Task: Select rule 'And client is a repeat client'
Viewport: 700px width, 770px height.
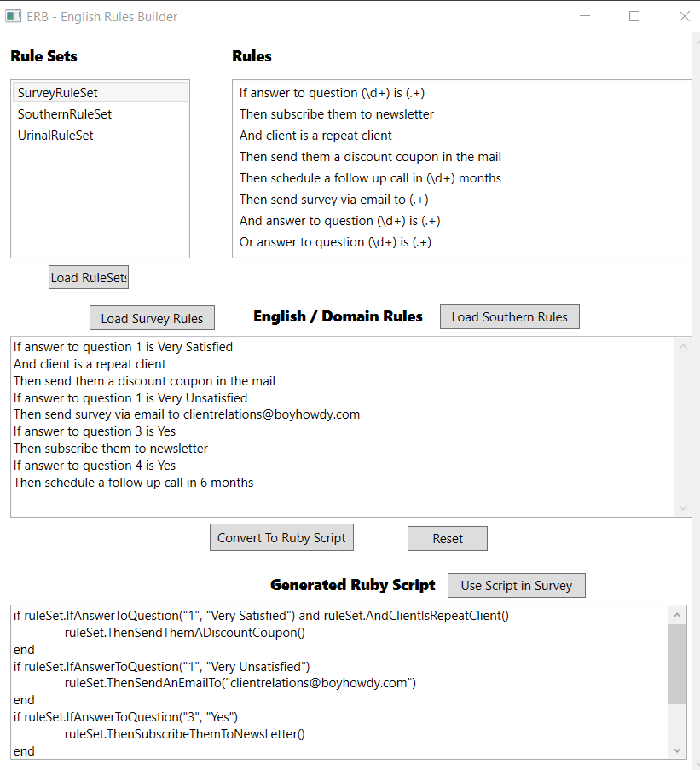Action: click(x=315, y=136)
